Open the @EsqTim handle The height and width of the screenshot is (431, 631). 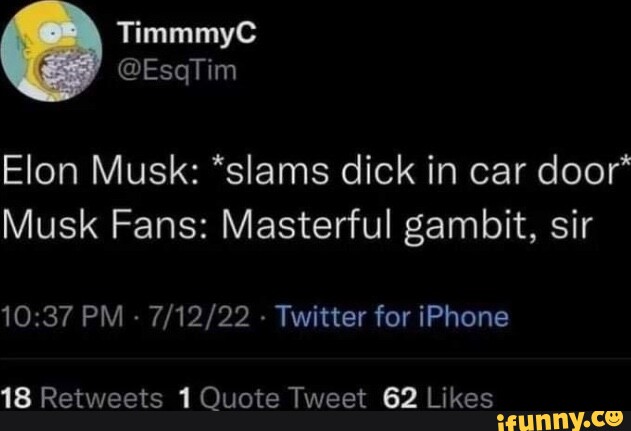(x=177, y=71)
